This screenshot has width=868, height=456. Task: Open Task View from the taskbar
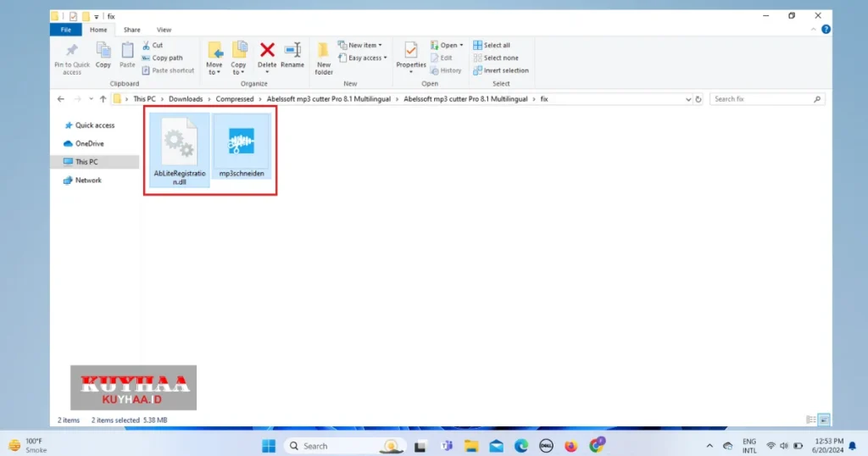pos(420,446)
